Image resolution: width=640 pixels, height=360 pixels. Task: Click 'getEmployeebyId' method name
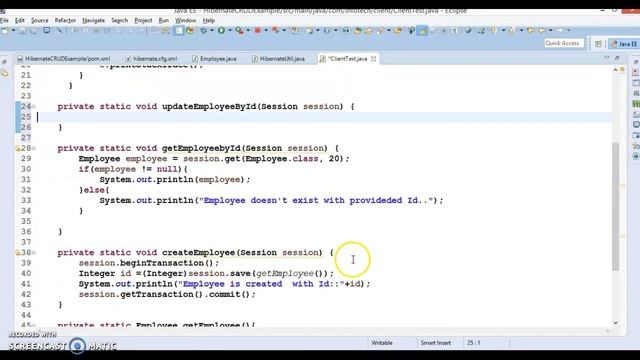pyautogui.click(x=201, y=148)
